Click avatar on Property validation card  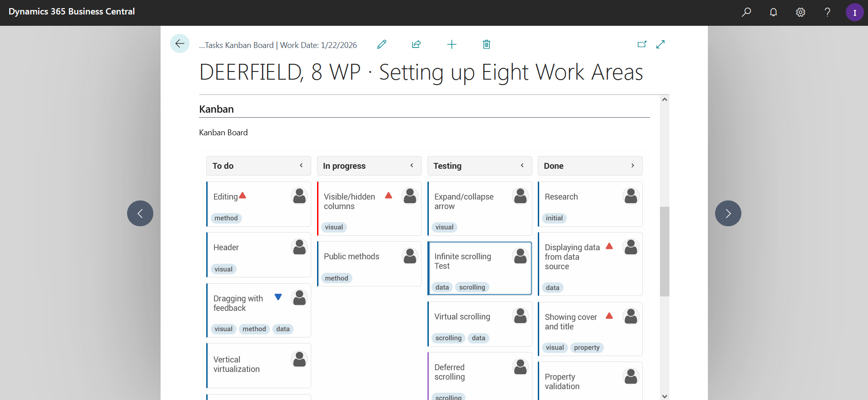(x=631, y=376)
